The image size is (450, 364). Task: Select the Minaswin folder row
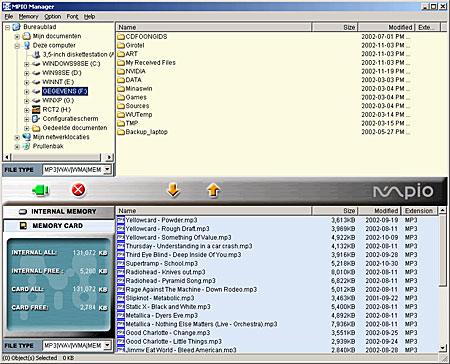coord(139,89)
